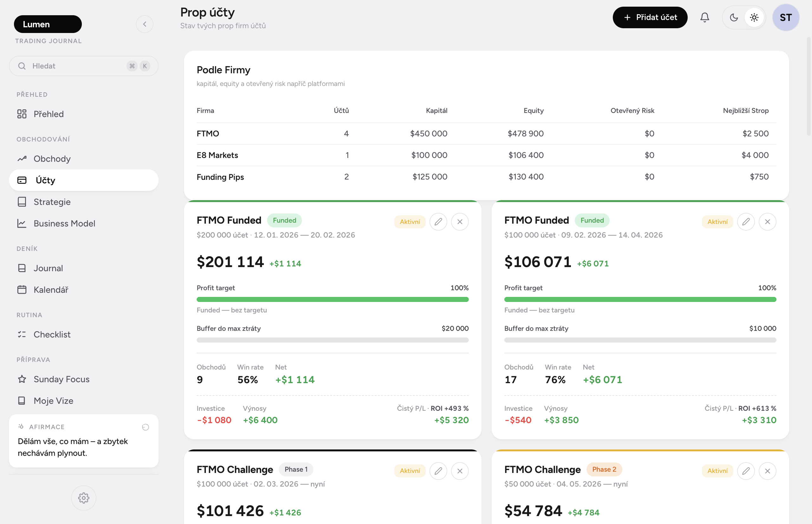Focus the Hledat search field
The width and height of the screenshot is (812, 524).
click(84, 66)
